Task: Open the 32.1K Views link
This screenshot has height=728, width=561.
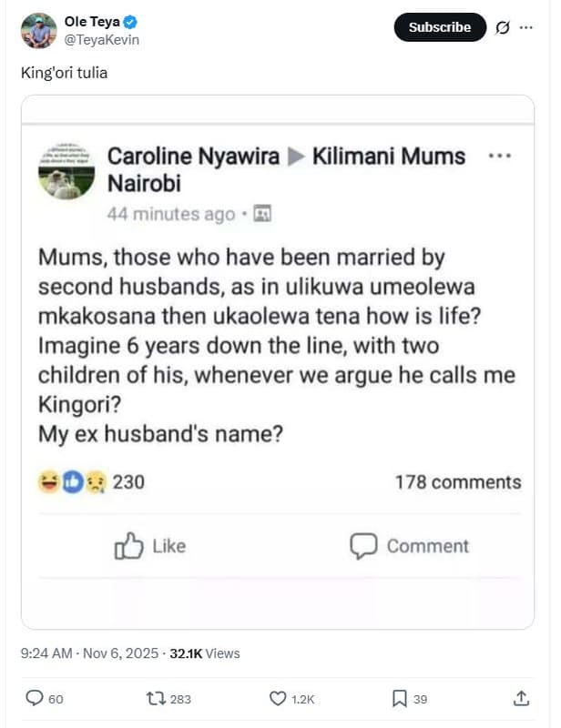Action: click(x=206, y=653)
